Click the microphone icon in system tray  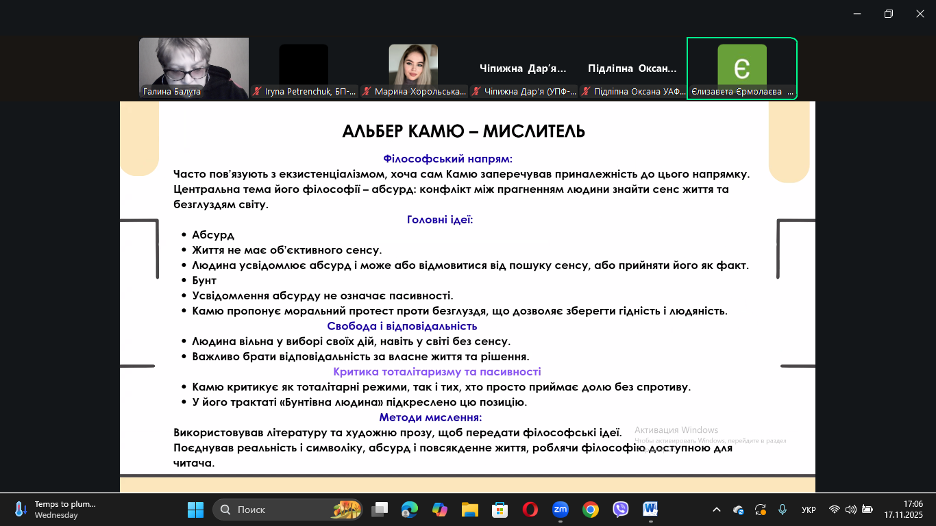click(782, 509)
